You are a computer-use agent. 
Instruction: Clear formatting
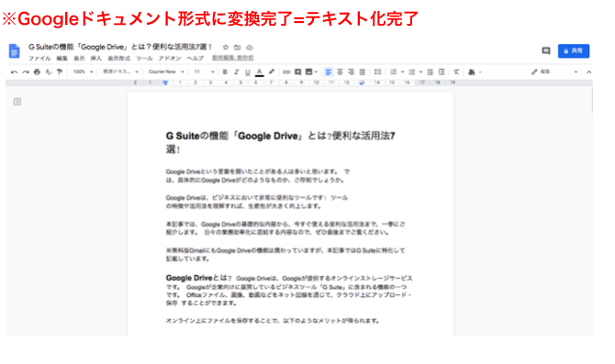click(456, 72)
